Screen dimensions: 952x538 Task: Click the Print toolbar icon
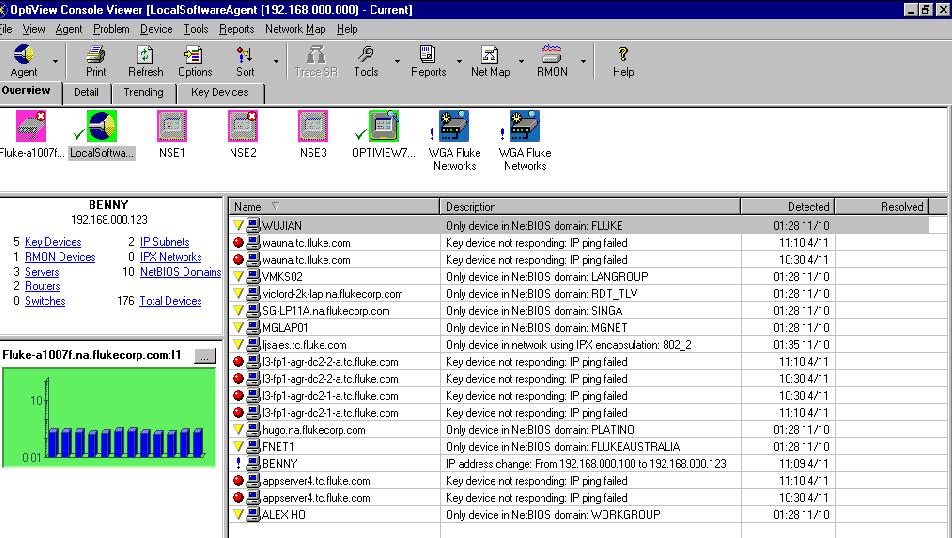[96, 55]
